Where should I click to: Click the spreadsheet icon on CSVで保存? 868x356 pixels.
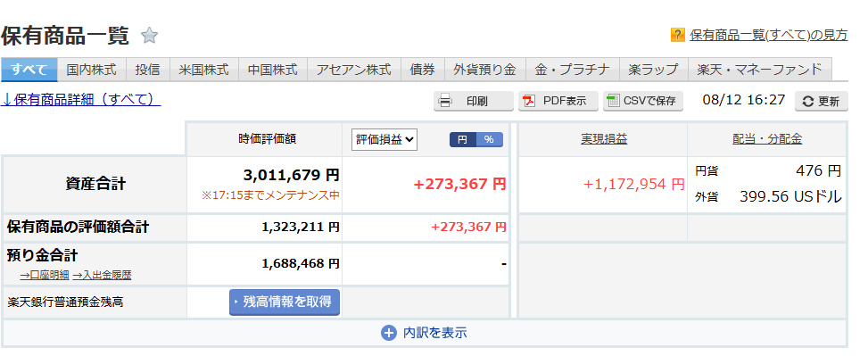click(613, 101)
